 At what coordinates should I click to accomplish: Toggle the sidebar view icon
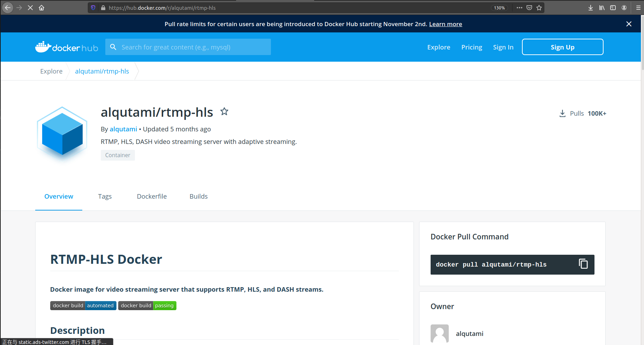[x=613, y=8]
